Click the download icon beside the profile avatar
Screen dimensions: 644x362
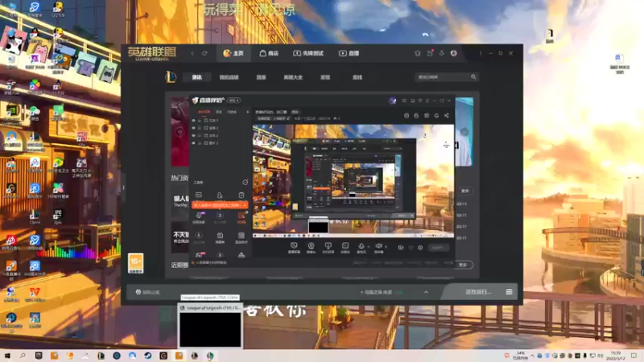click(x=441, y=53)
